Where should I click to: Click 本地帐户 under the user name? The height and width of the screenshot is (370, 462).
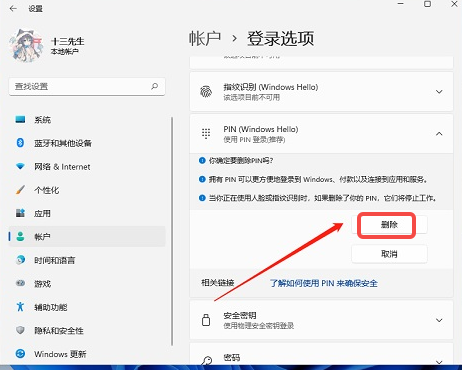point(65,52)
